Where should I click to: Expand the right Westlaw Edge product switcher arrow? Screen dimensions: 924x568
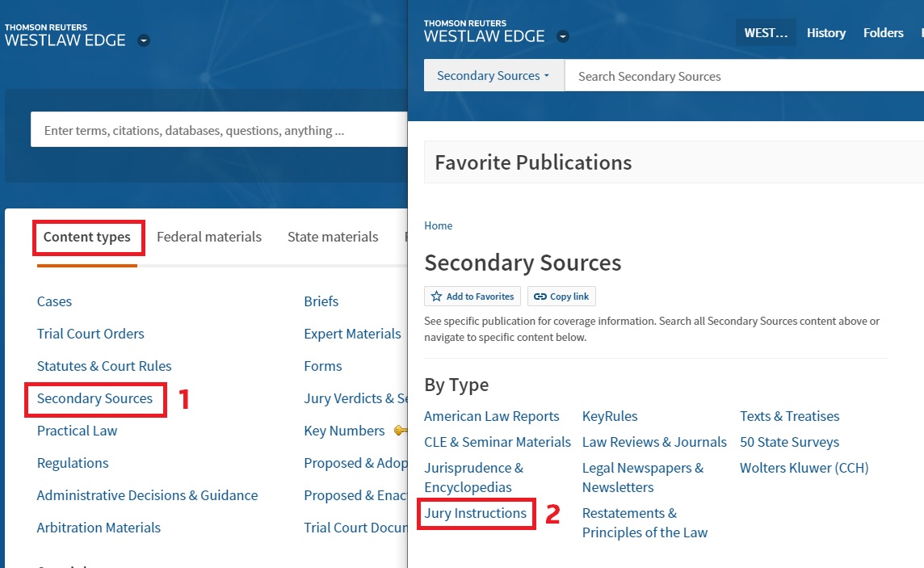tap(563, 36)
